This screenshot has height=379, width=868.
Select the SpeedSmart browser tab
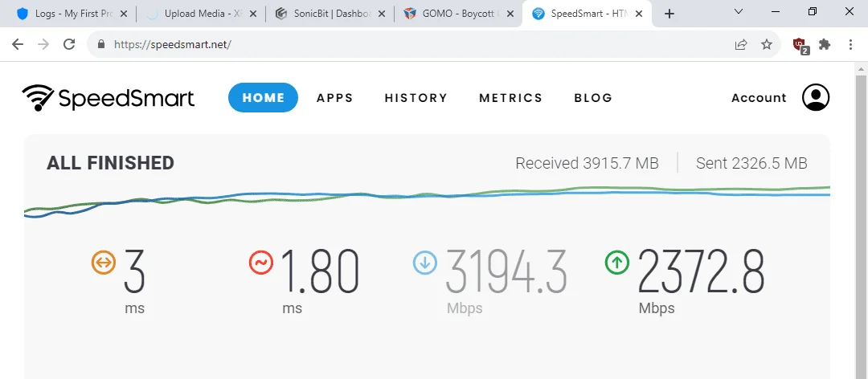[587, 14]
